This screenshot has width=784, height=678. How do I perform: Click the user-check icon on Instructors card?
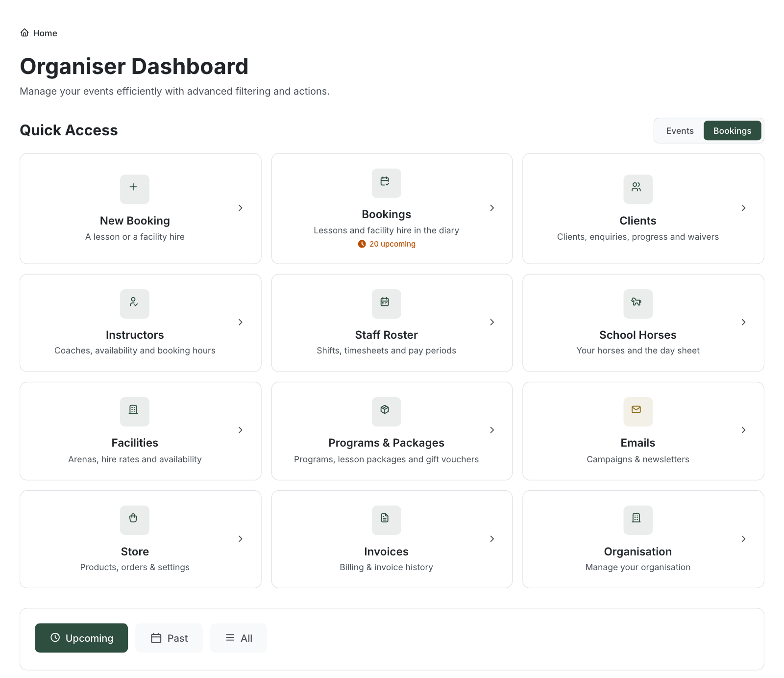point(133,302)
